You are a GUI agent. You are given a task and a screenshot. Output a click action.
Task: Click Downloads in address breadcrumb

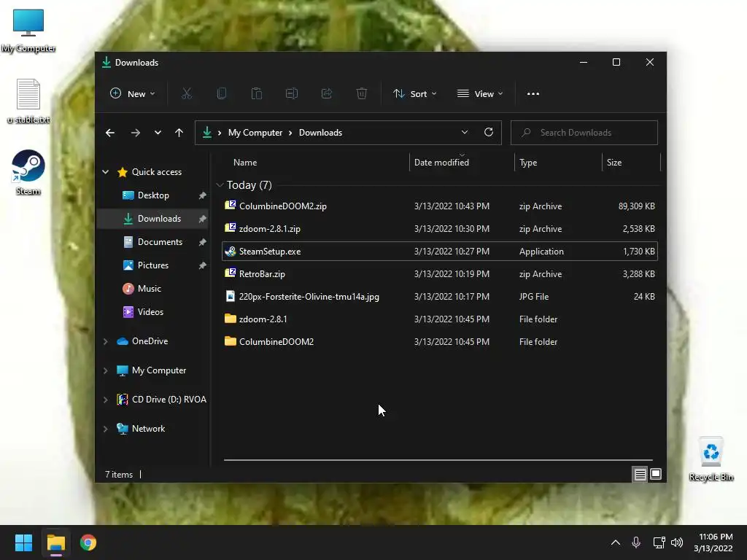(321, 133)
